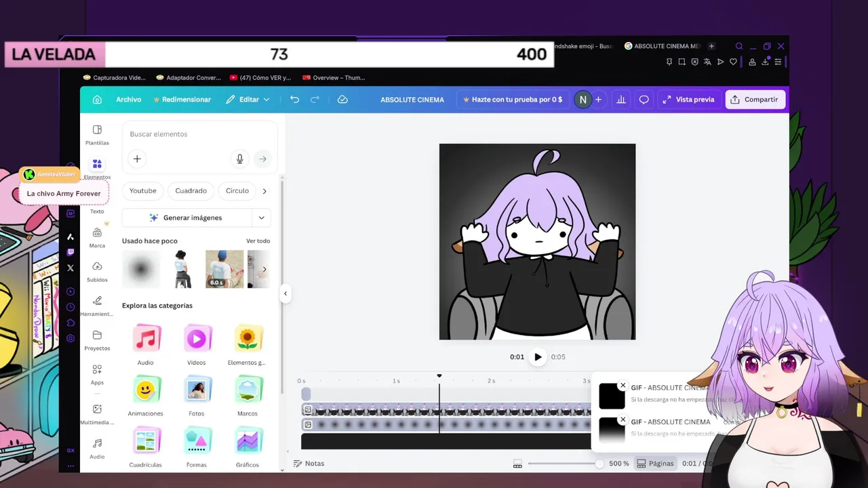Click the Vista previa button
This screenshot has height=488, width=868.
[688, 100]
